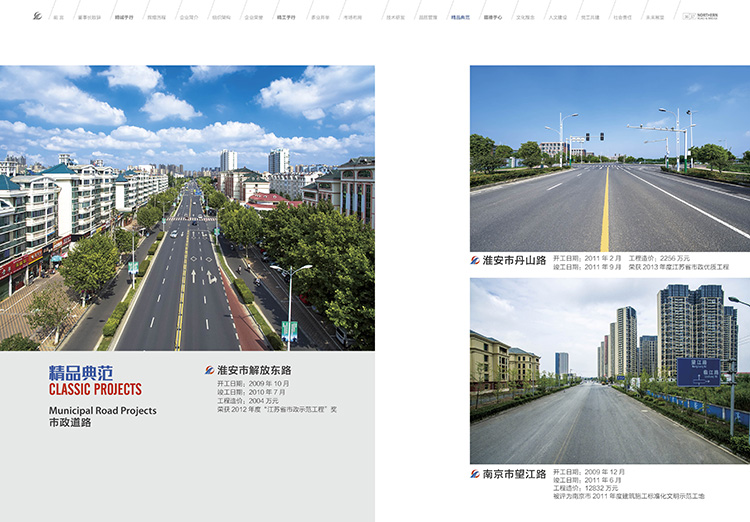The image size is (750, 522).
Task: Click the logo icon beside 淮安市丹山路
Action: click(x=475, y=260)
